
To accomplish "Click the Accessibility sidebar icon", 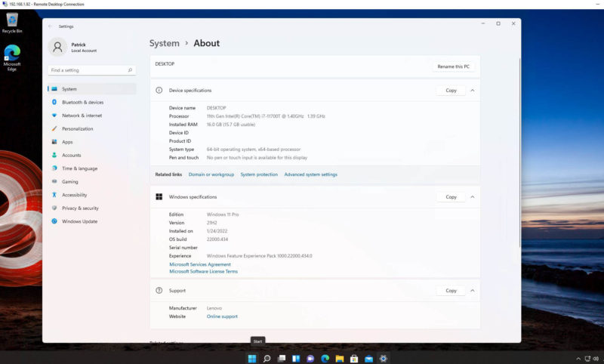I will [x=54, y=195].
